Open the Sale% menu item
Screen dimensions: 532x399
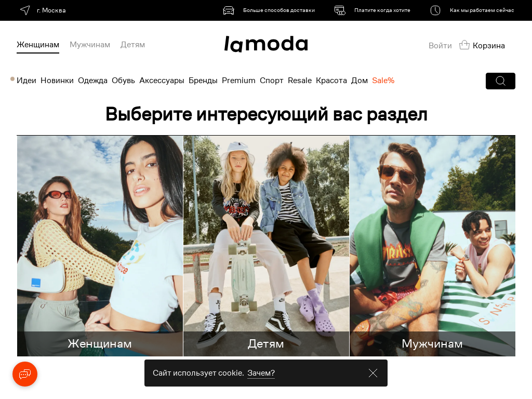click(x=383, y=81)
